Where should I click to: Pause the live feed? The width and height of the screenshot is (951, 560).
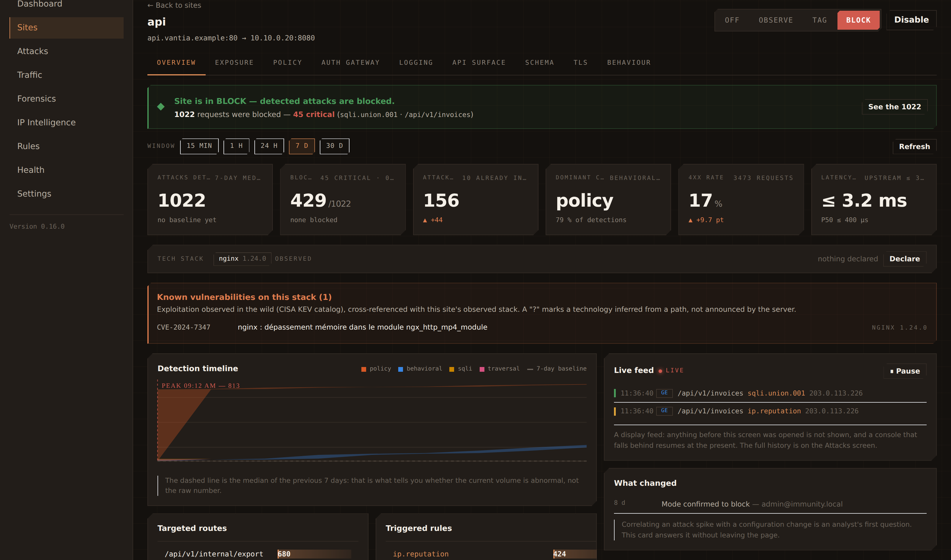[x=905, y=371]
